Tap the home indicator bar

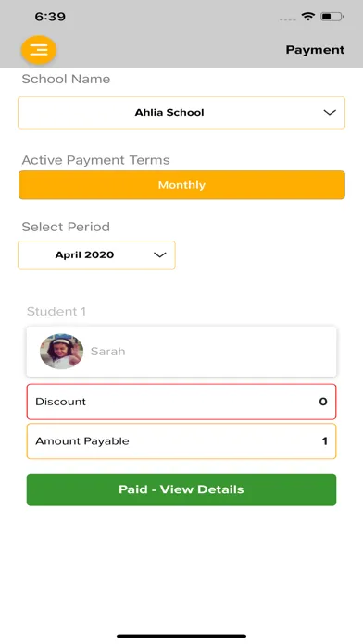tap(181, 636)
